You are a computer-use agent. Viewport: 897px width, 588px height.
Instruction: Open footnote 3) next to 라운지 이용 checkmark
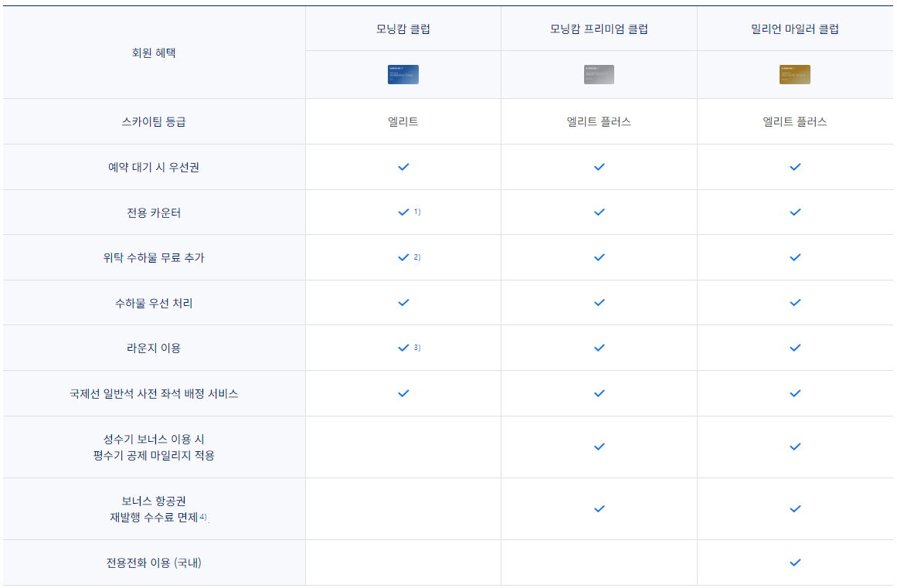[416, 346]
